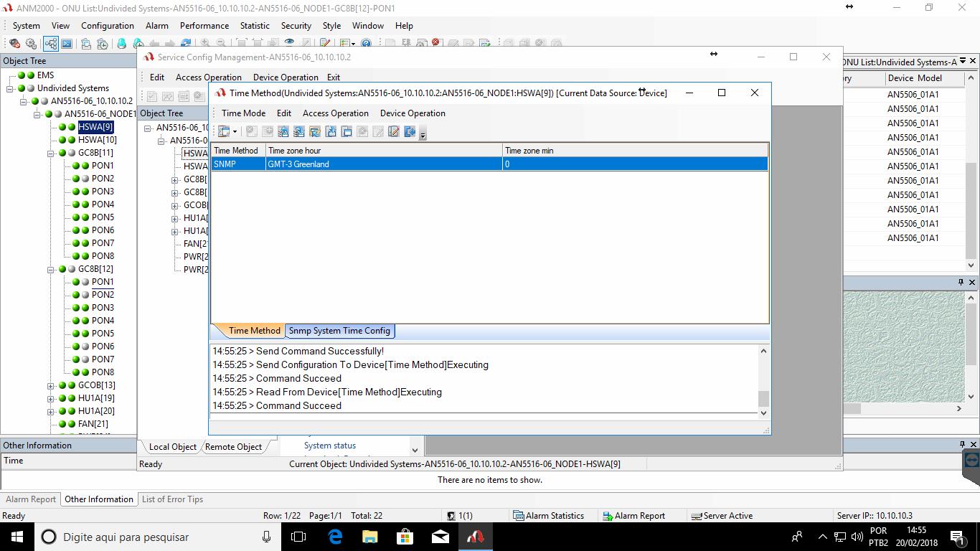Select HSWA[10] in main Object Tree

coord(97,140)
